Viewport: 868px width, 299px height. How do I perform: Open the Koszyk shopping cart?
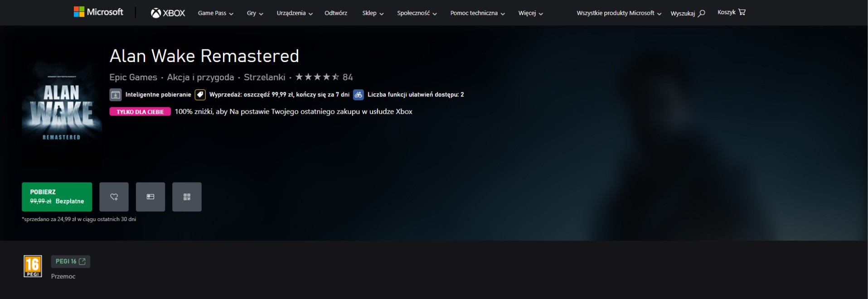(x=731, y=12)
